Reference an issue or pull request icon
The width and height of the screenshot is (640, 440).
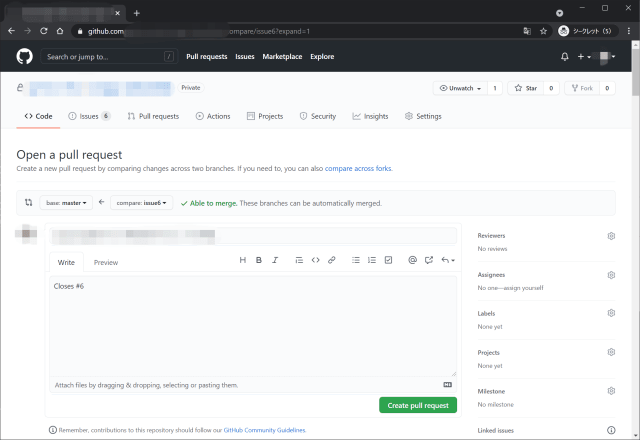click(429, 260)
